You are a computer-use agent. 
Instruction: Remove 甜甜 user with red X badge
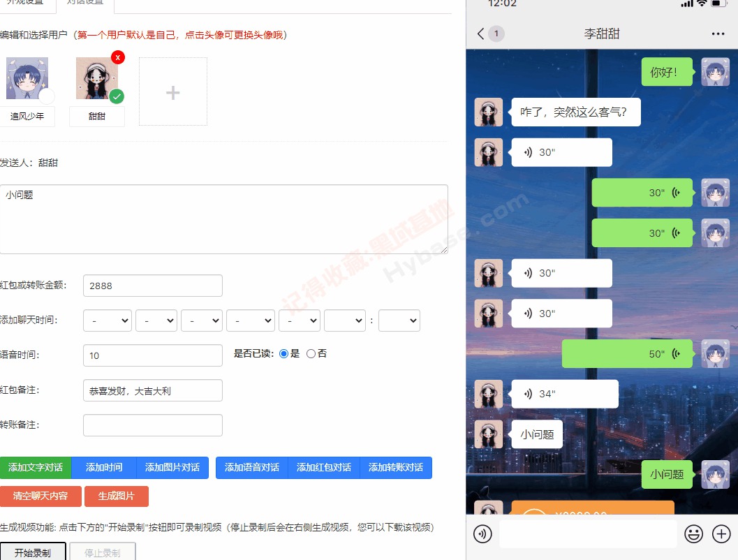coord(118,57)
